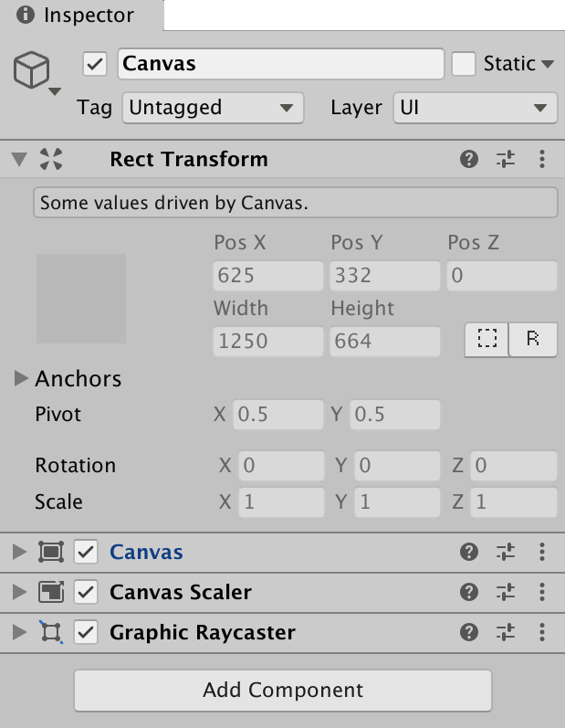Screen dimensions: 565x728
Task: Open Rect Transform three-dot options menu
Action: pyautogui.click(x=542, y=159)
